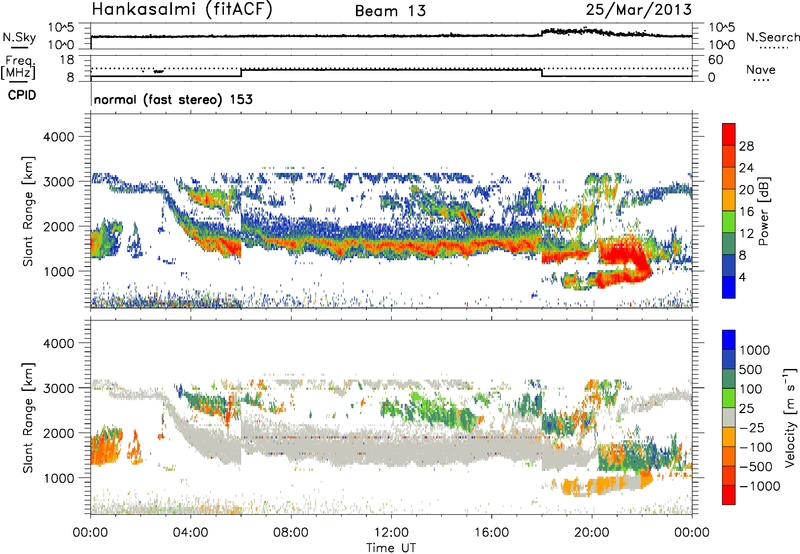Click the 20 label on the power colorbar
The image size is (800, 554).
click(x=746, y=190)
